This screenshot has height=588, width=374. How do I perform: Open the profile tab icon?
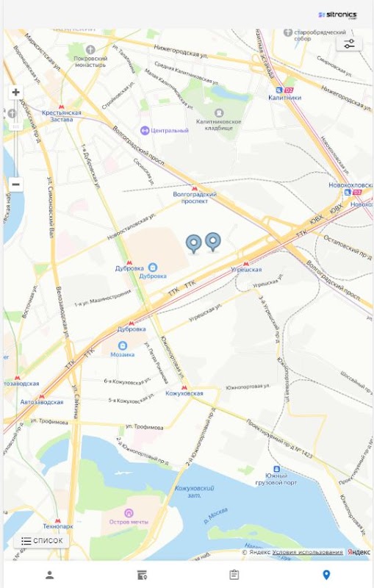click(x=49, y=575)
